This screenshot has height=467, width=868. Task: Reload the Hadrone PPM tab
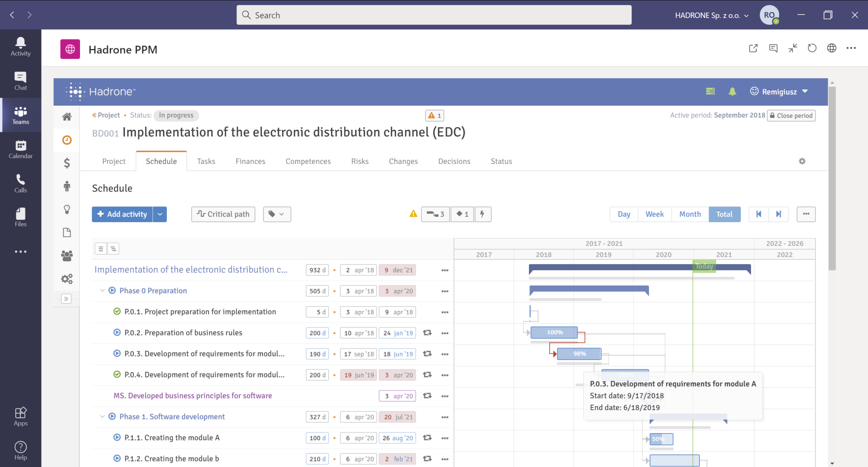click(x=812, y=48)
